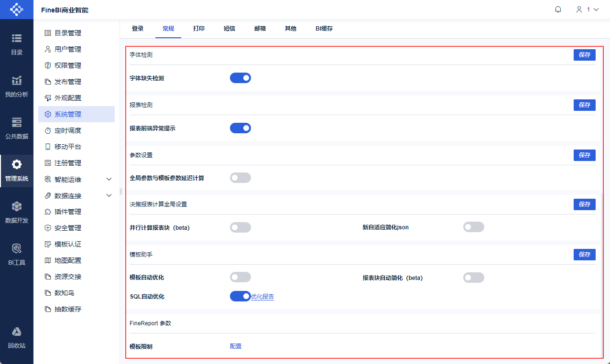Expand the 智能运维 submenu chevron
Screen dimensions: 610x364
click(x=109, y=179)
